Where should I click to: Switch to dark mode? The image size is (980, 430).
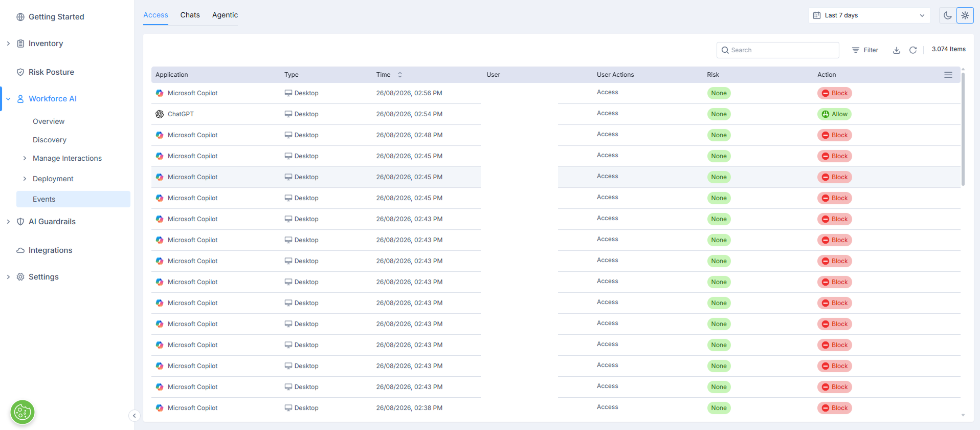point(948,15)
